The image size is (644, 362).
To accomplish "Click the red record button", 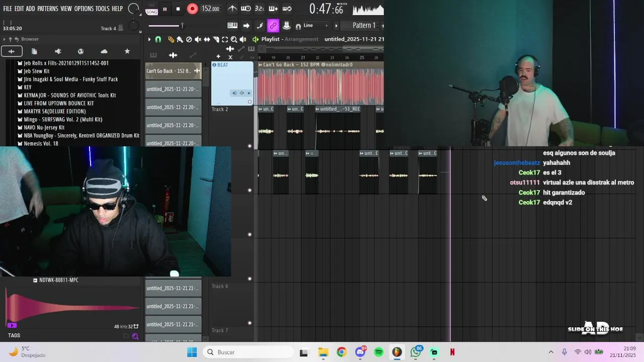I will click(192, 9).
